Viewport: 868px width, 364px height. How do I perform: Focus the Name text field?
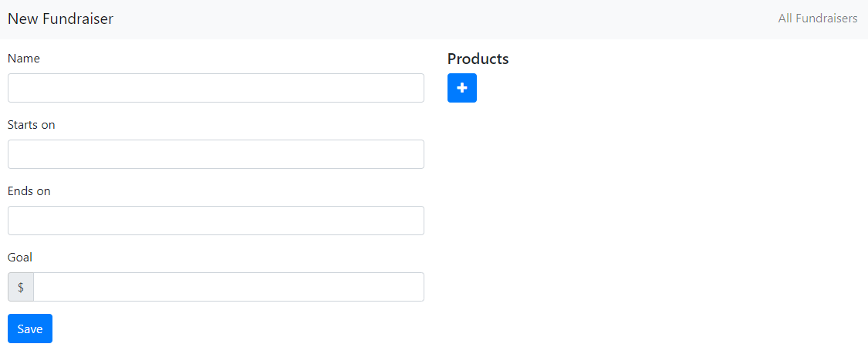point(216,88)
